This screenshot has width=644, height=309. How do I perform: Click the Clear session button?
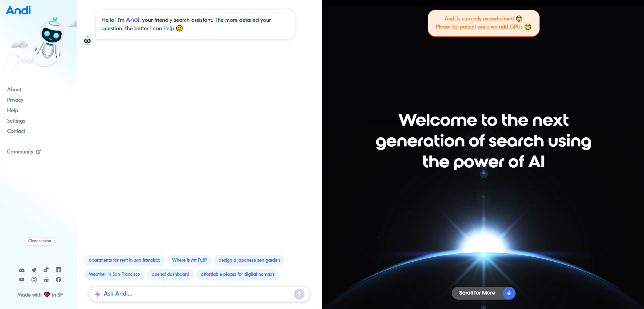pos(40,241)
